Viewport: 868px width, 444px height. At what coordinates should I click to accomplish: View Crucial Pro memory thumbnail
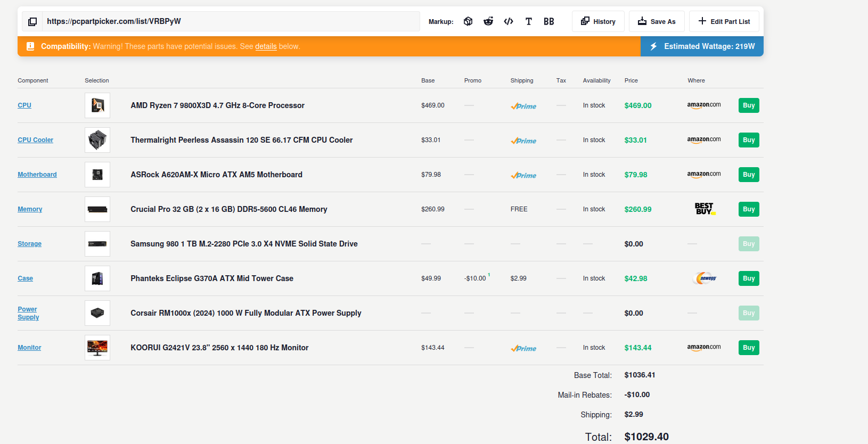97,209
